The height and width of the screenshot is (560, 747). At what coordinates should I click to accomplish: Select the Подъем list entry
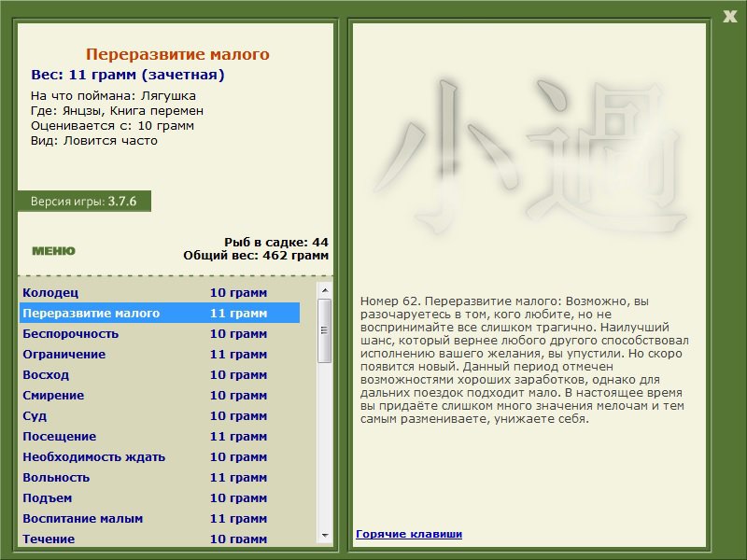click(x=160, y=497)
